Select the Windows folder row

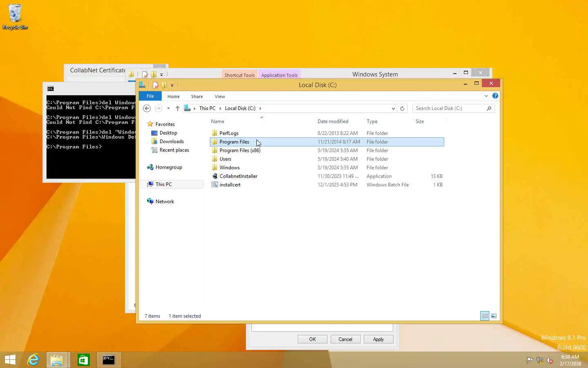tap(327, 168)
